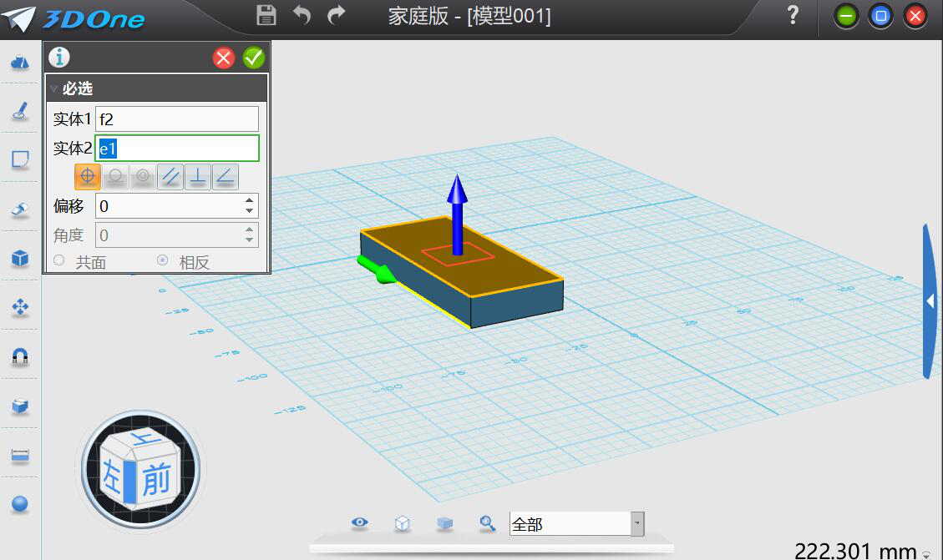Collapse the 必选 section header
The width and height of the screenshot is (943, 560).
(54, 88)
